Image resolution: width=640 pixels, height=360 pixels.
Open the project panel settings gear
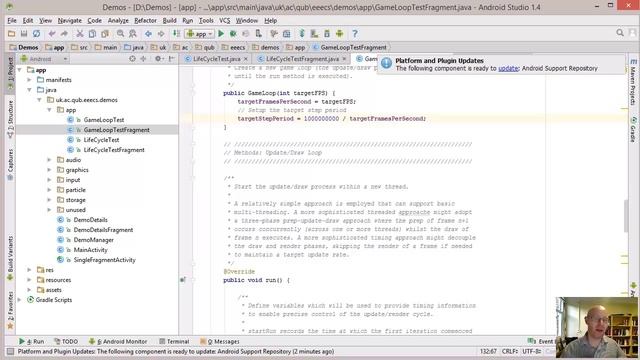158,59
